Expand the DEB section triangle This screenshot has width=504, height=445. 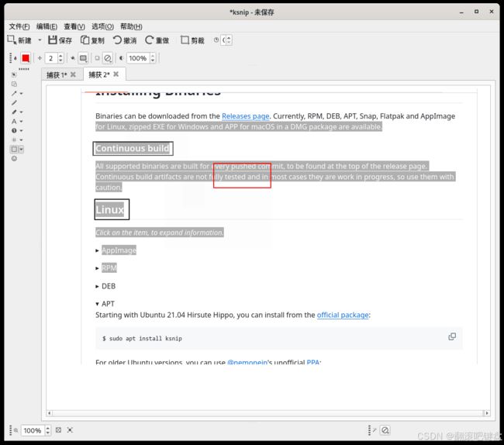tap(97, 286)
